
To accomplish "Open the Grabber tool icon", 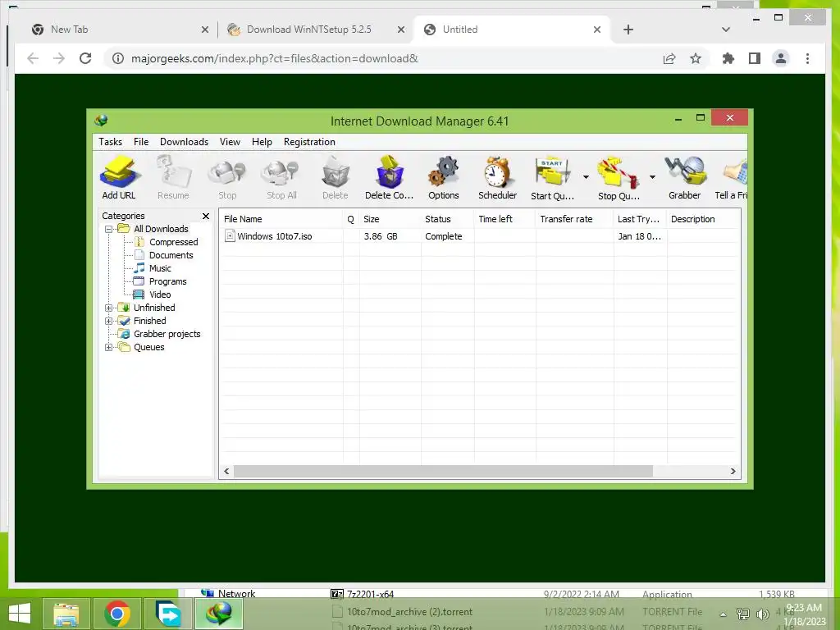I will coord(685,177).
